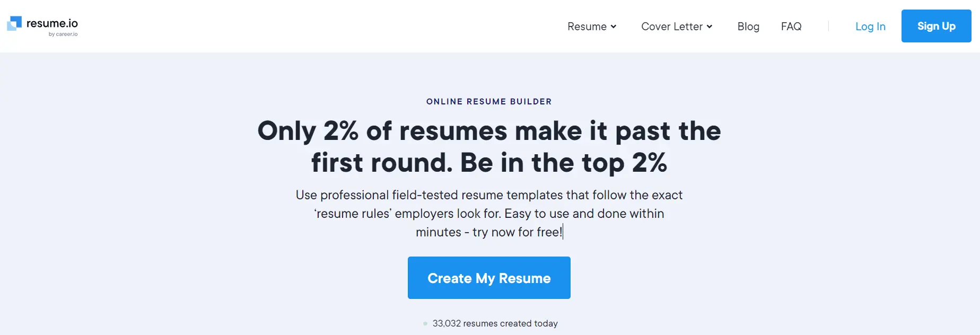Click the 'Be in the top 2%' headline line
980x335 pixels.
[x=563, y=163]
